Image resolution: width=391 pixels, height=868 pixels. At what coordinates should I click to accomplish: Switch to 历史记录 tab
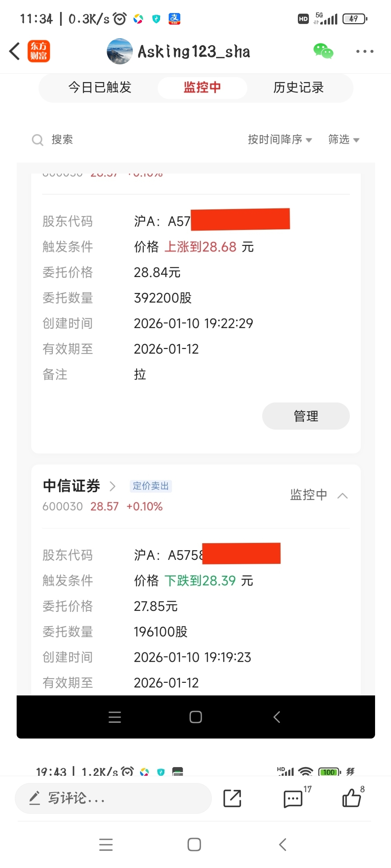pyautogui.click(x=298, y=88)
